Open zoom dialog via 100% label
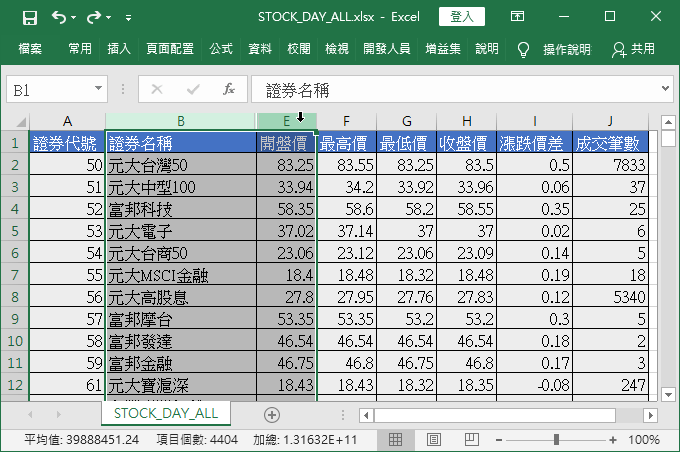The width and height of the screenshot is (680, 452). [x=644, y=440]
